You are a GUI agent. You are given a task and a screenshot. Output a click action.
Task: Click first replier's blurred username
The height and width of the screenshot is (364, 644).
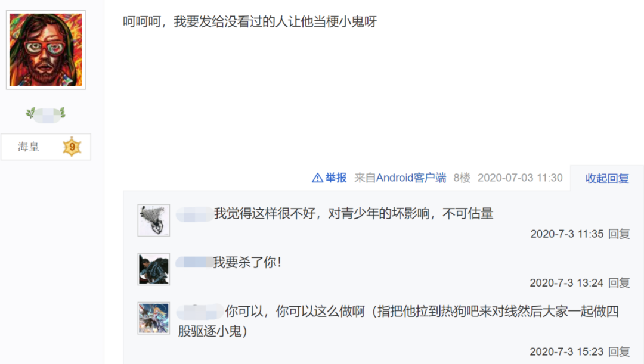[x=194, y=214]
